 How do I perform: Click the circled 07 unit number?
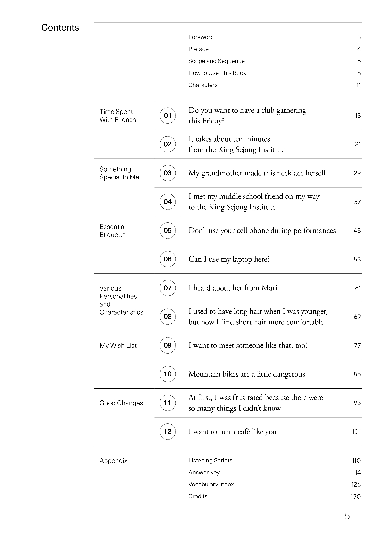click(x=168, y=288)
